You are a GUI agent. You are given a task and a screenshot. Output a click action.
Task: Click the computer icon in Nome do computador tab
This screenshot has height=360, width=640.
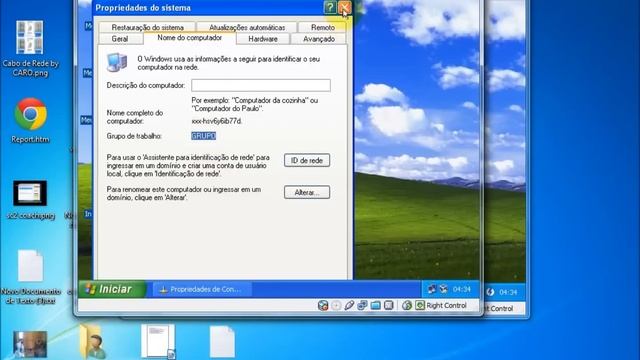[117, 62]
